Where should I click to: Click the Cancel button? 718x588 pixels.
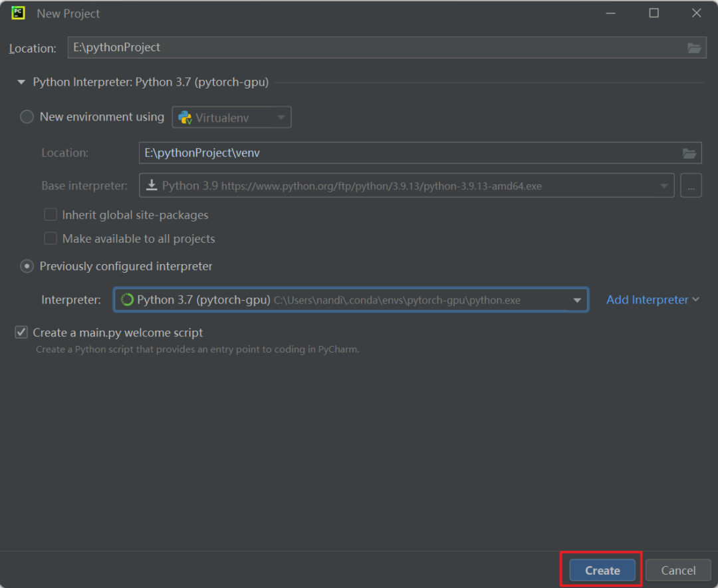click(678, 571)
